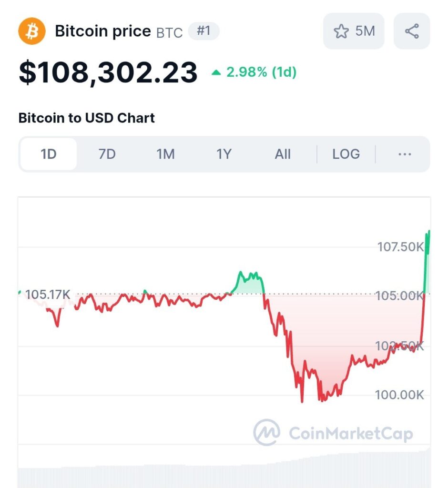Select the 1D chart range tab

pos(49,154)
